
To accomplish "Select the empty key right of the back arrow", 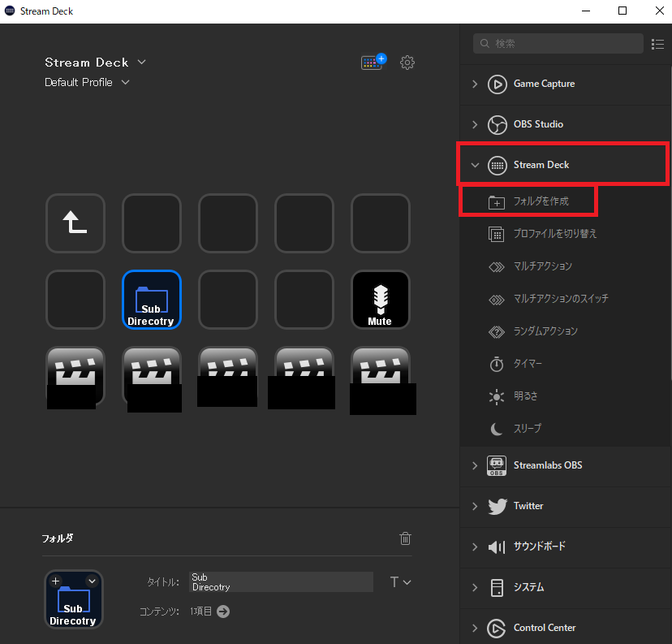I will pyautogui.click(x=152, y=223).
